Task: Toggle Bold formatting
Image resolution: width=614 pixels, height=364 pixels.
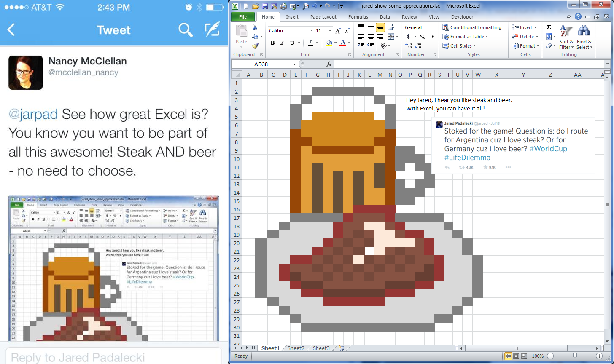Action: coord(272,43)
